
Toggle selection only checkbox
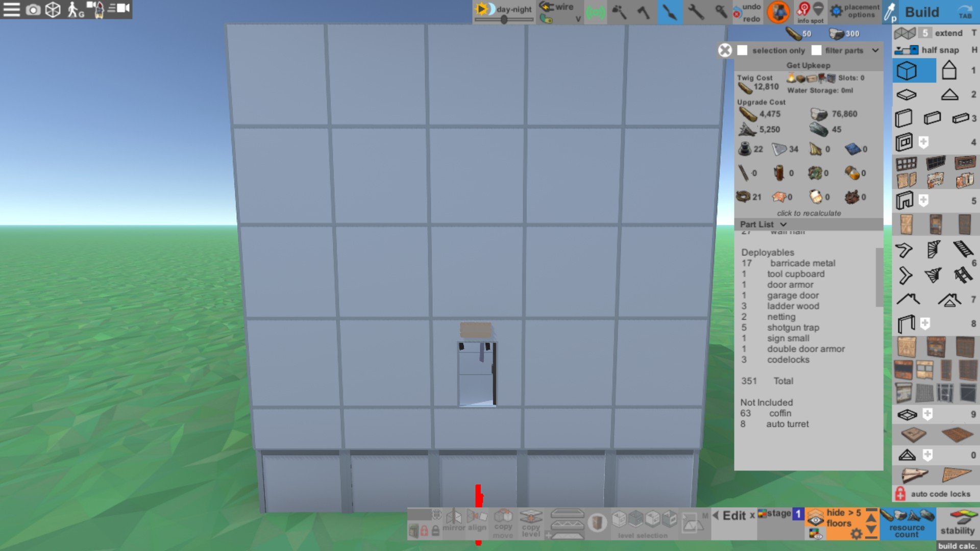coord(741,50)
